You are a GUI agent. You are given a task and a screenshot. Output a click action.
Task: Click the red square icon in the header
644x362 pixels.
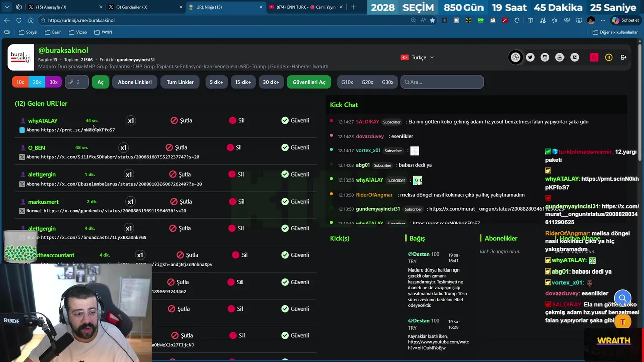pyautogui.click(x=594, y=57)
